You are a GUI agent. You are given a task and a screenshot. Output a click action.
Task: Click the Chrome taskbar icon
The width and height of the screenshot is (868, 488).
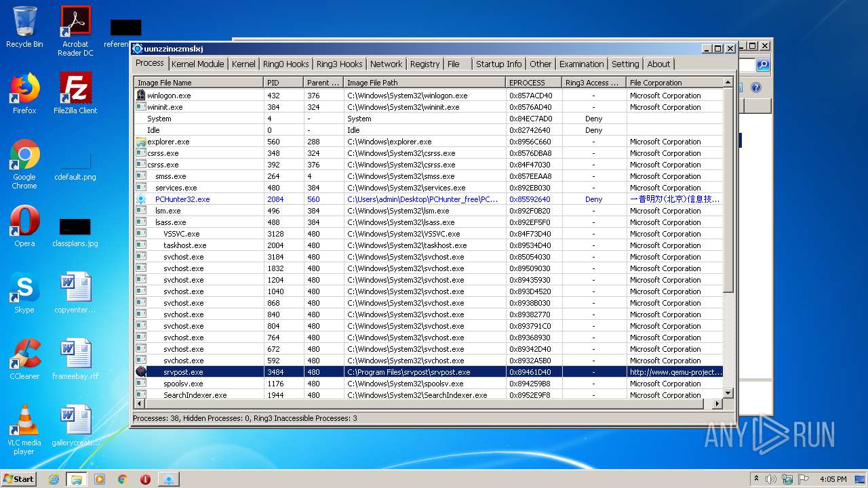pyautogui.click(x=123, y=479)
